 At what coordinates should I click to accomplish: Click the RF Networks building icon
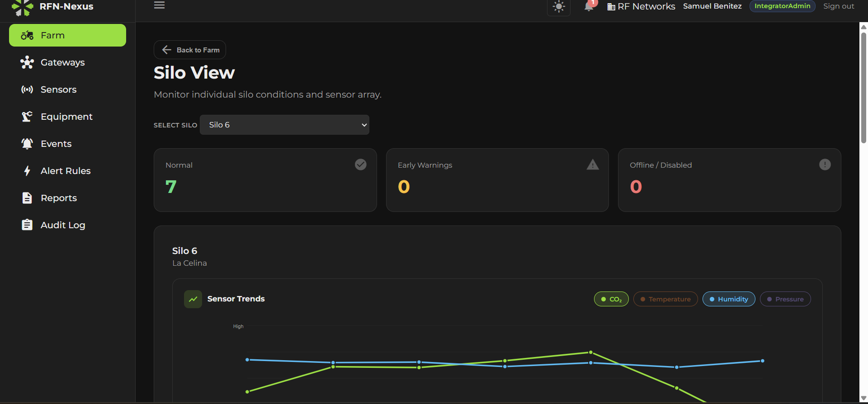coord(611,7)
